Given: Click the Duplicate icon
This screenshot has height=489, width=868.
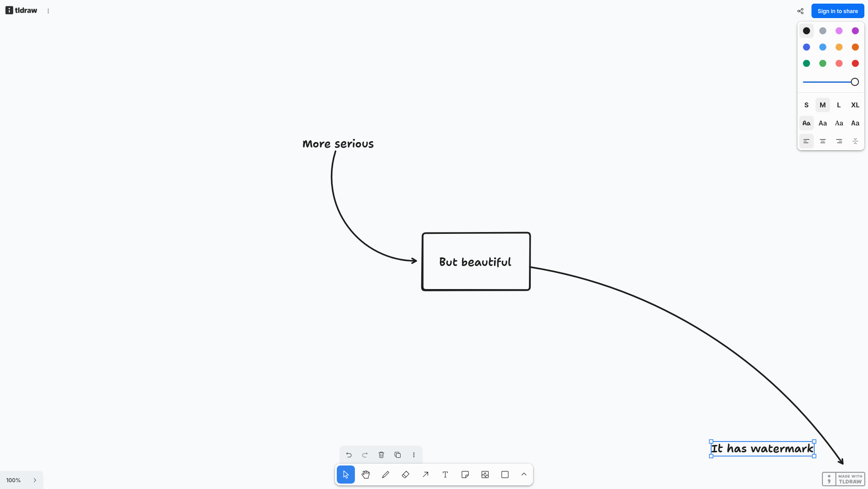Looking at the screenshot, I should pos(397,455).
